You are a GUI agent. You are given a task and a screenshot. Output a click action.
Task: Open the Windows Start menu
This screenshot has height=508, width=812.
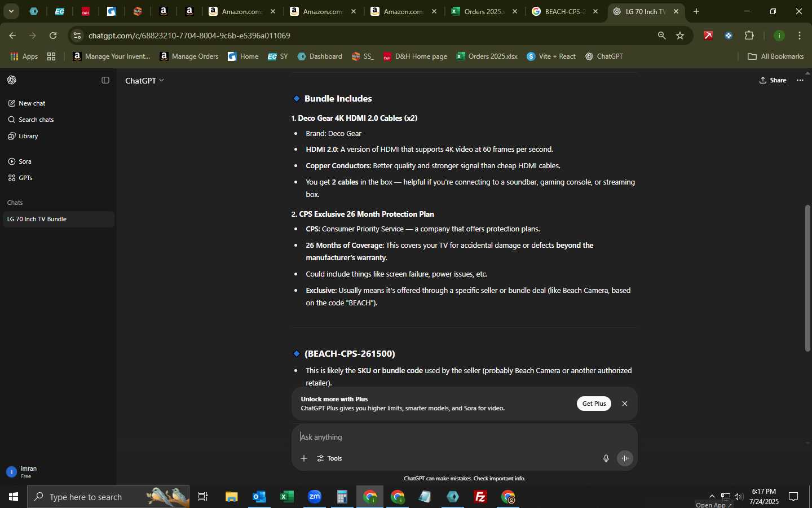(14, 497)
